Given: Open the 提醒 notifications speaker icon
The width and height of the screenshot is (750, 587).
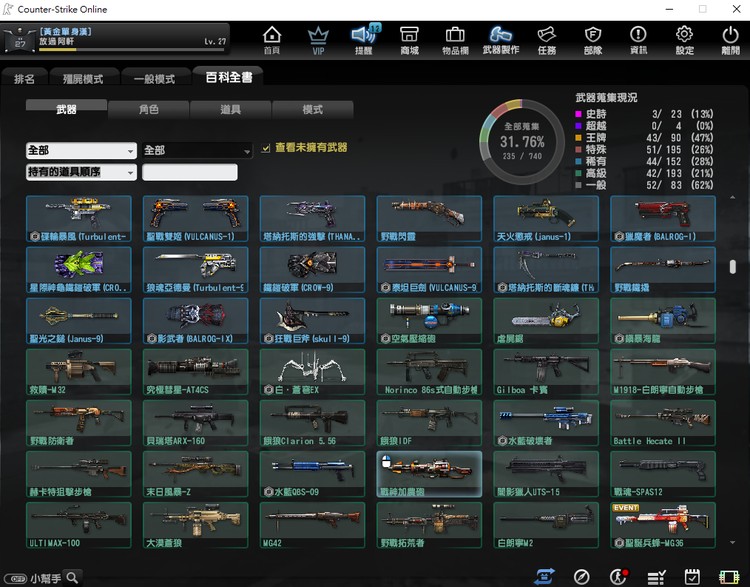Looking at the screenshot, I should 363,40.
